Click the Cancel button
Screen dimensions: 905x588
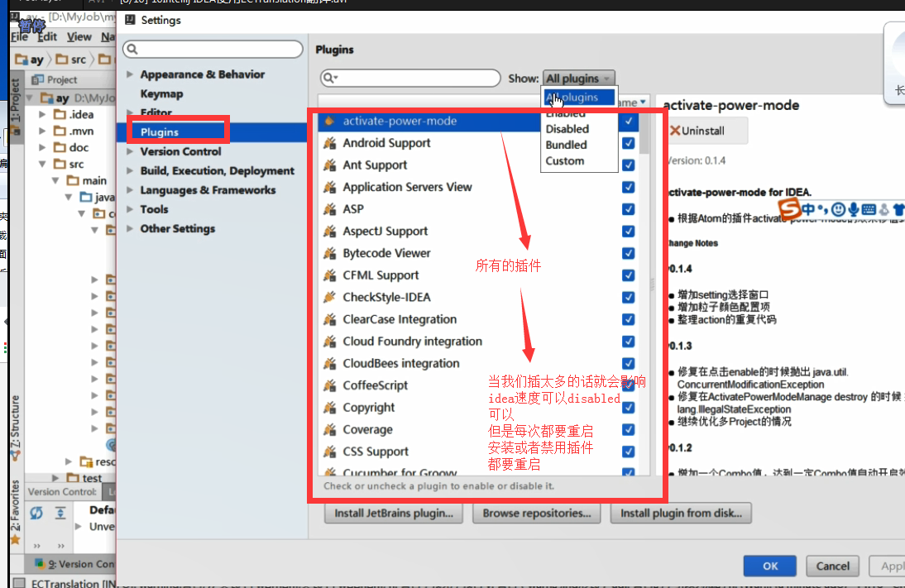(x=832, y=566)
